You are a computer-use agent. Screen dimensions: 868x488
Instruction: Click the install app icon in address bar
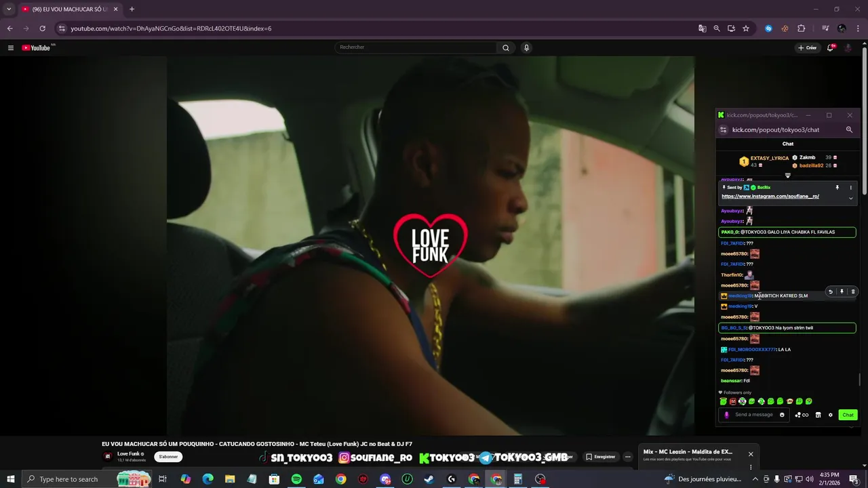pyautogui.click(x=731, y=28)
